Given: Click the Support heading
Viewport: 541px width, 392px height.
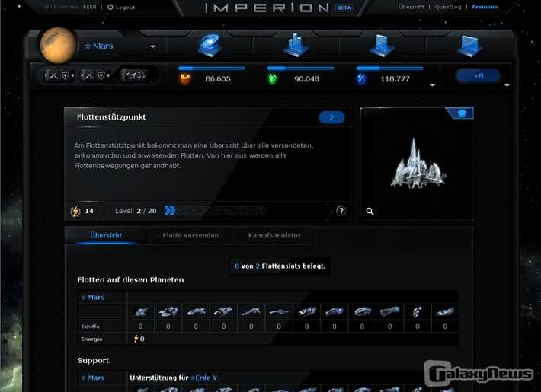Looking at the screenshot, I should click(93, 361).
